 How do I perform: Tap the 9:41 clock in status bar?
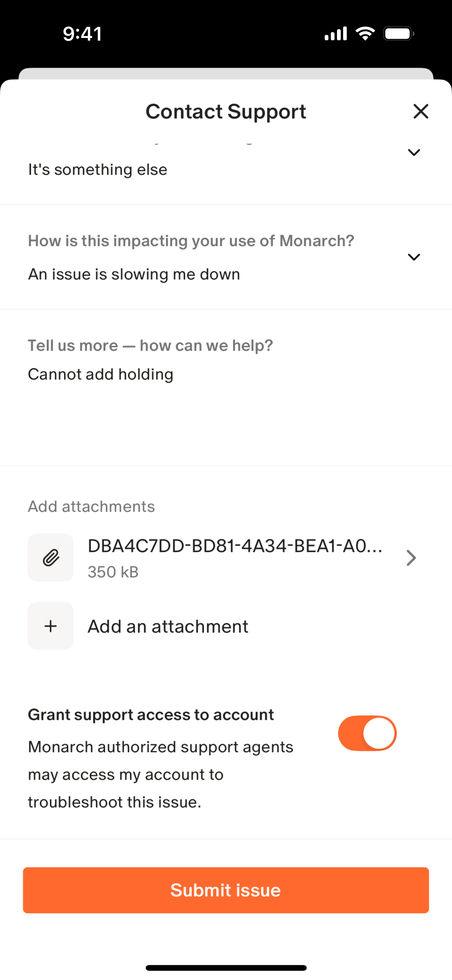[x=82, y=34]
